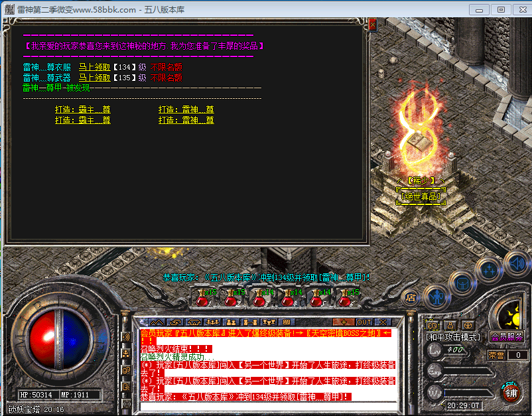Screen dimensions: 532x416
Task: Use the red potion in belt slot 4
Action: (289, 298)
